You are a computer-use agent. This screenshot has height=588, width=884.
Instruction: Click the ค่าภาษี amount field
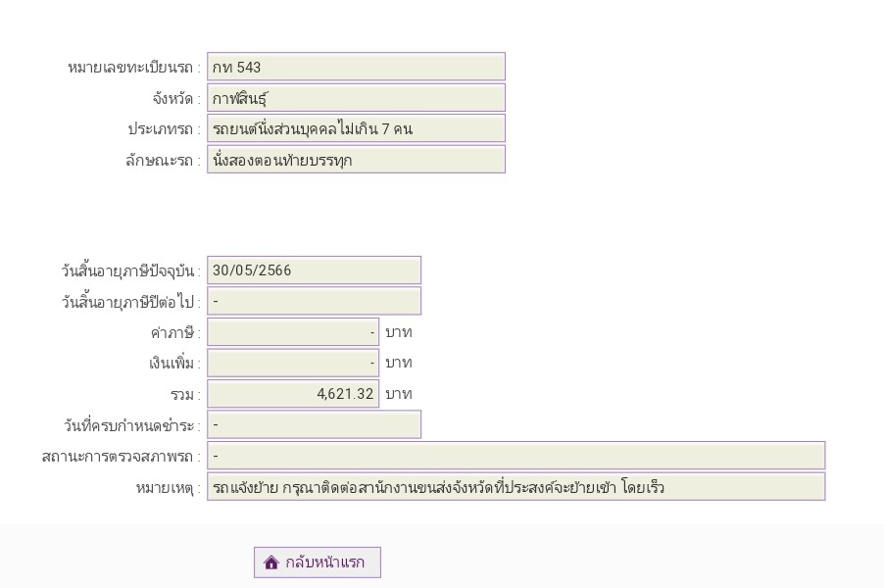tap(292, 332)
